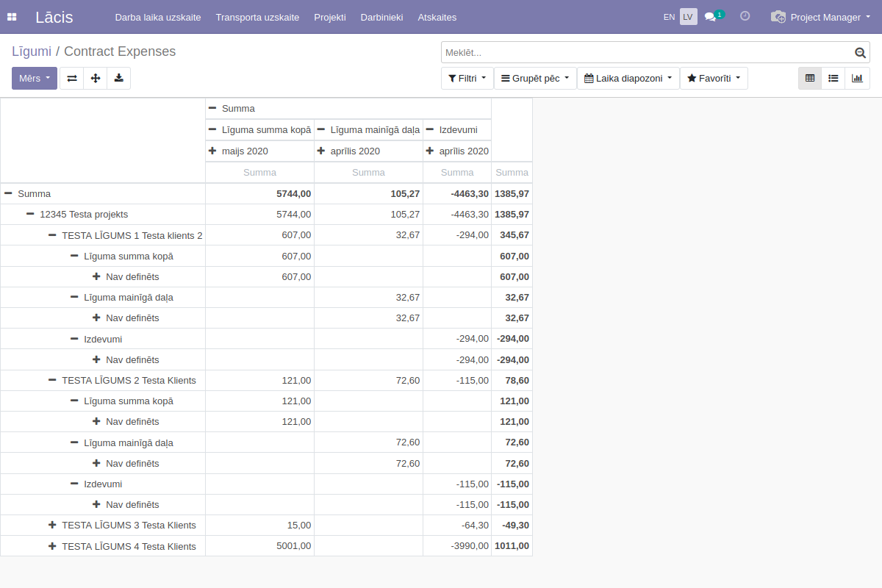
Task: Open the Atskaites menu
Action: [x=437, y=17]
